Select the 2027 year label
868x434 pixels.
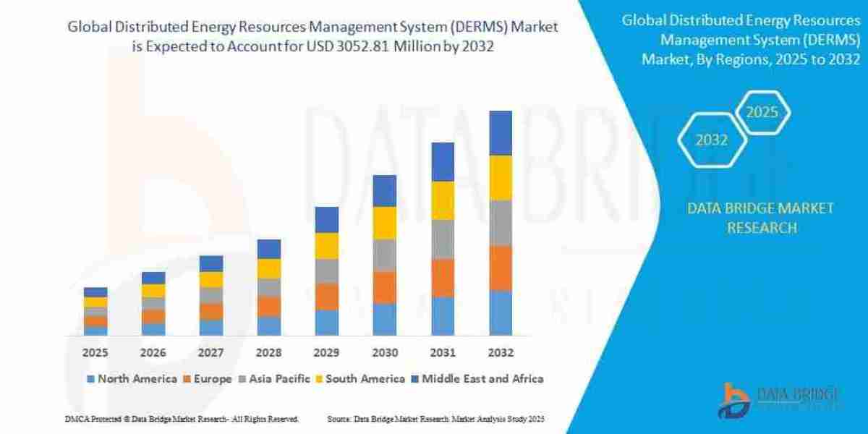(x=210, y=354)
